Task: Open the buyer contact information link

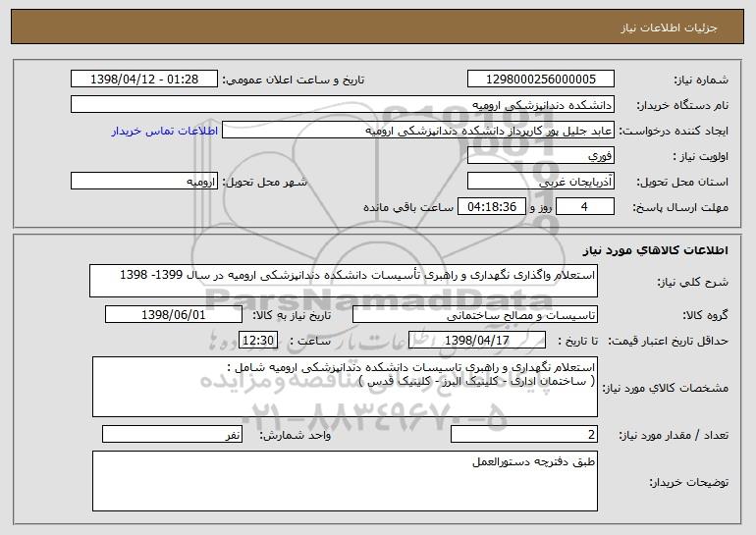Action: tap(165, 131)
